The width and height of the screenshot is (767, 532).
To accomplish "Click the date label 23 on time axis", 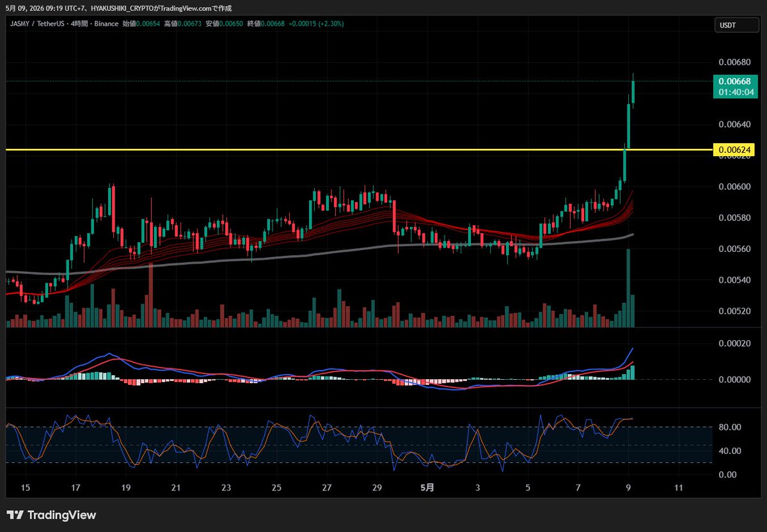I will click(226, 487).
